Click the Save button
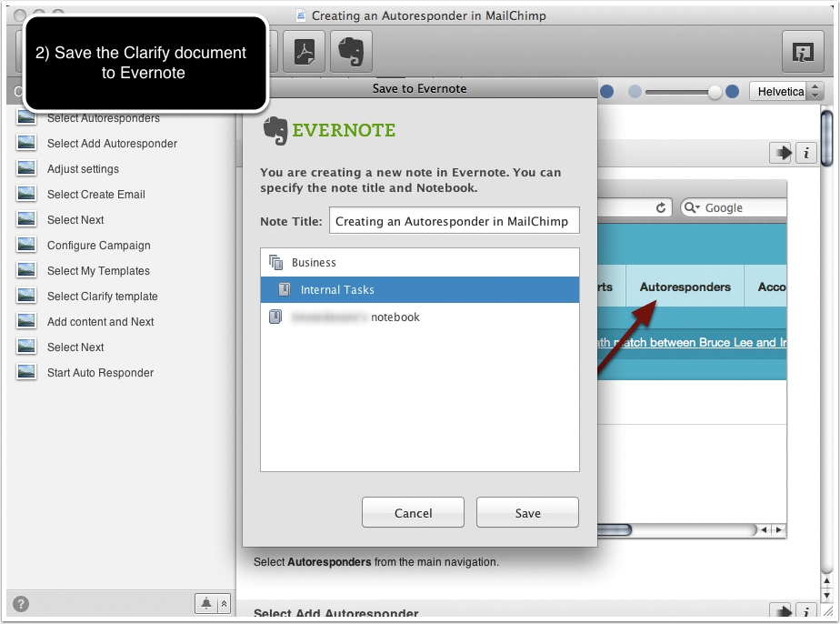The height and width of the screenshot is (624, 840). 527,512
